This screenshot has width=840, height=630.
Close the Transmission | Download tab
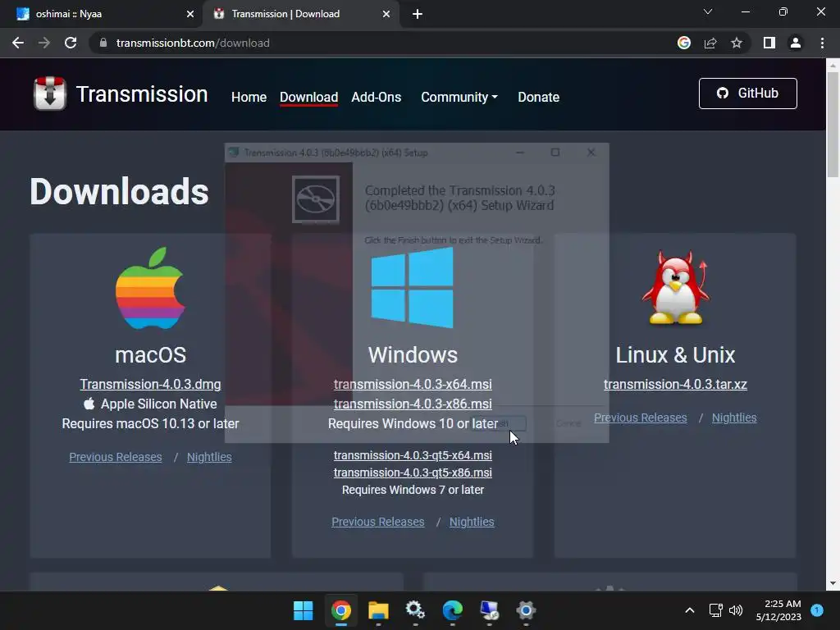(386, 14)
